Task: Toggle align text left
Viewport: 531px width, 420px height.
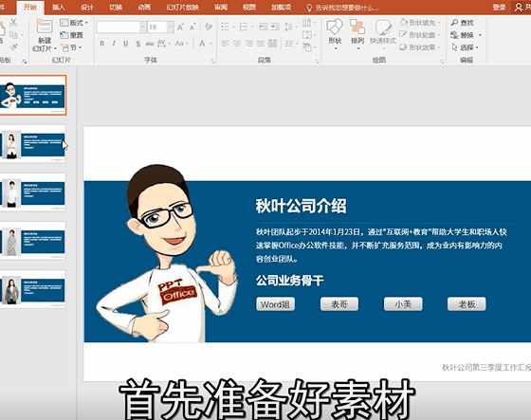Action: coord(225,44)
